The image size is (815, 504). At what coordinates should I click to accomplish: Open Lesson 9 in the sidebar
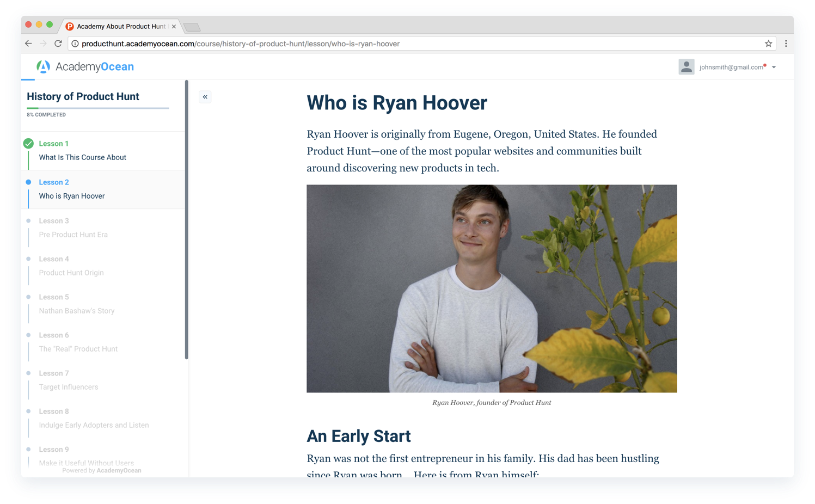pyautogui.click(x=103, y=456)
